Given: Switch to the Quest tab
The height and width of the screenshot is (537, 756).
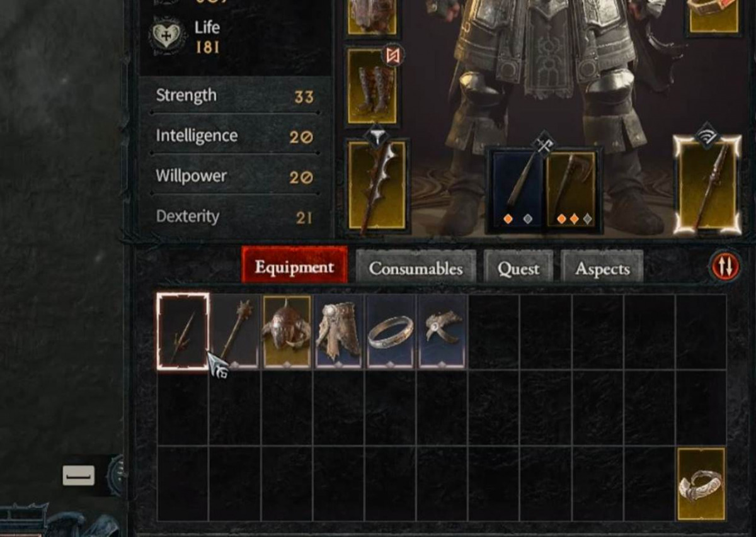Looking at the screenshot, I should tap(518, 269).
